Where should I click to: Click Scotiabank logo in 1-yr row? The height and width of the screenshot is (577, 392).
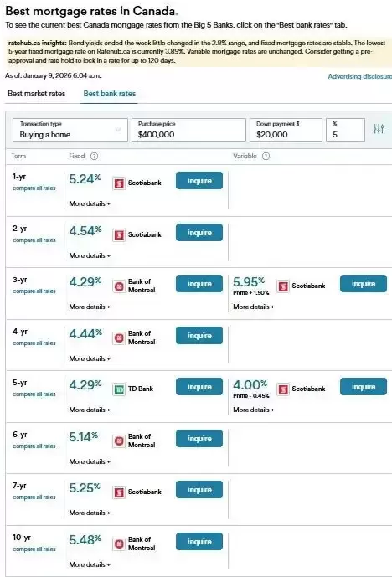tap(119, 183)
